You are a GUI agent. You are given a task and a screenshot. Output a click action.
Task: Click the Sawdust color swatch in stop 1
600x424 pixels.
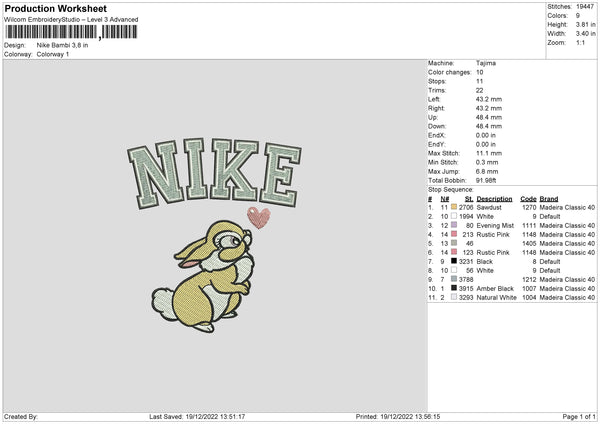pyautogui.click(x=454, y=207)
